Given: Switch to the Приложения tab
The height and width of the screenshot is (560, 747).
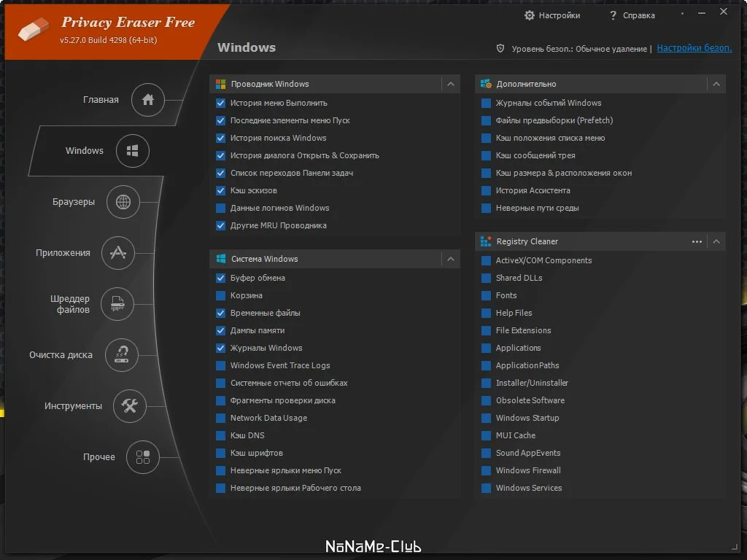Looking at the screenshot, I should [63, 253].
